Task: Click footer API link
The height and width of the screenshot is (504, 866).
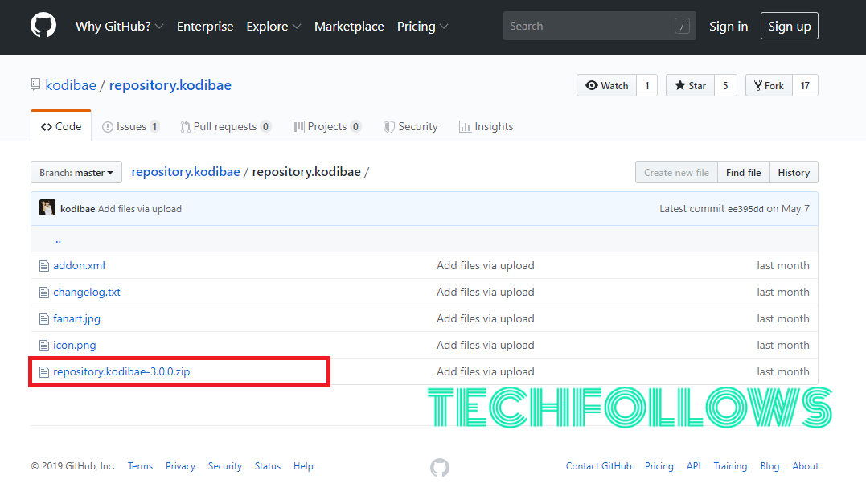Action: point(694,466)
